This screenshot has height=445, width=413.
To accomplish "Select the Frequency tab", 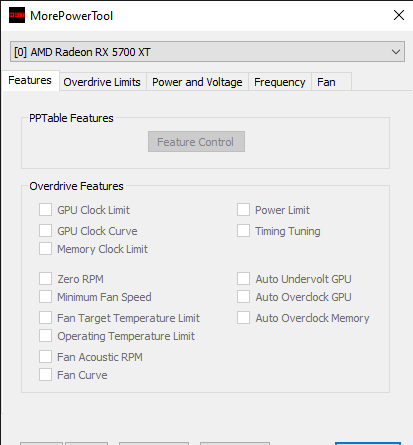I will click(x=280, y=82).
